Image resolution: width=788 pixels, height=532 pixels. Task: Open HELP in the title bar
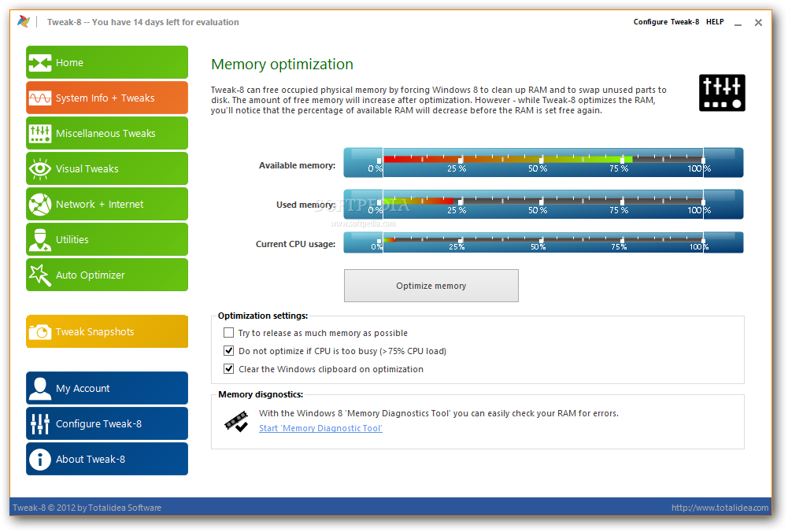[x=715, y=21]
